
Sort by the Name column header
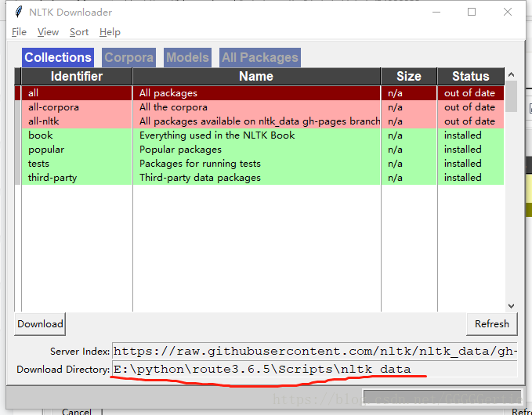[x=256, y=76]
